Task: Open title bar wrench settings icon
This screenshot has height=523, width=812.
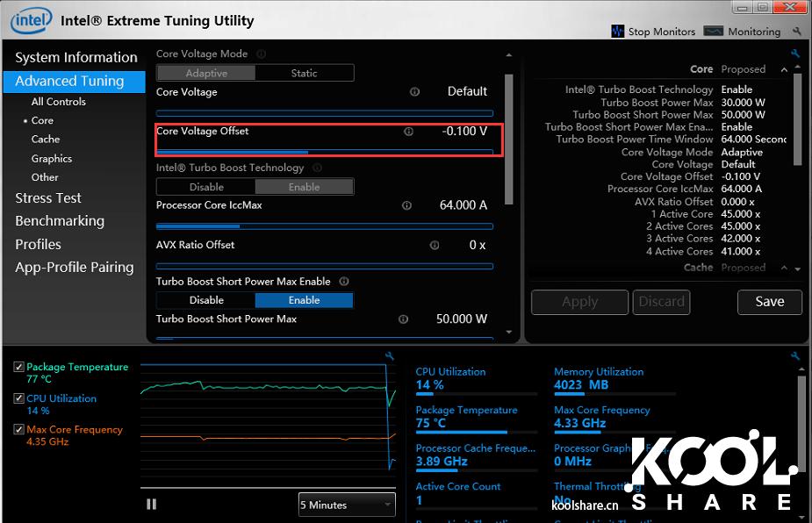Action: [796, 31]
